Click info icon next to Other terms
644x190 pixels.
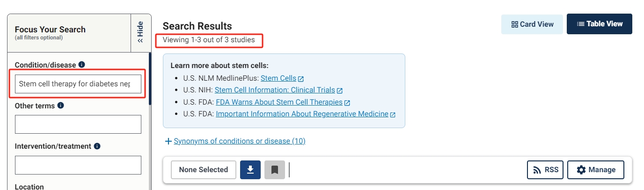pos(60,106)
